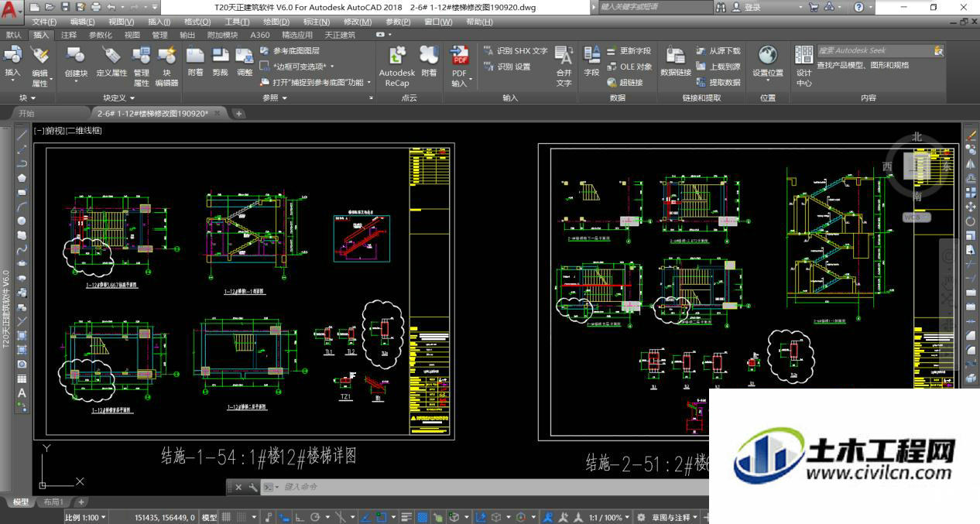Open the annotation scale 1:1 / 100% dropdown

click(x=608, y=517)
